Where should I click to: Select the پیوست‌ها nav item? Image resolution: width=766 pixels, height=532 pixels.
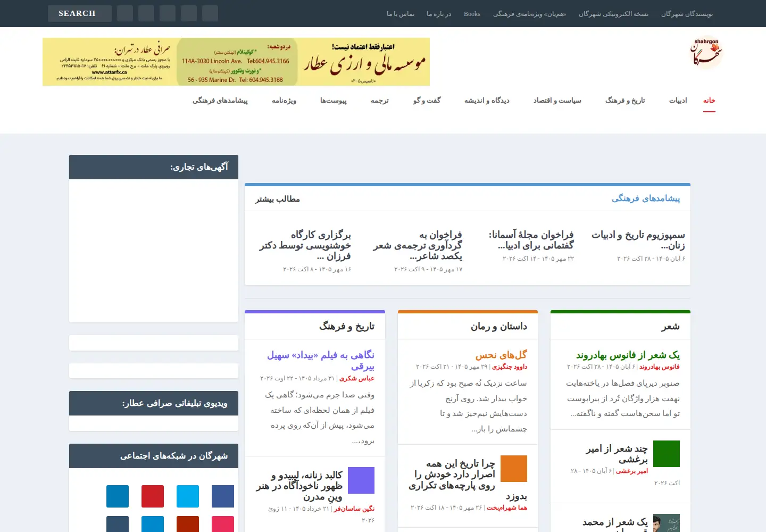click(334, 101)
